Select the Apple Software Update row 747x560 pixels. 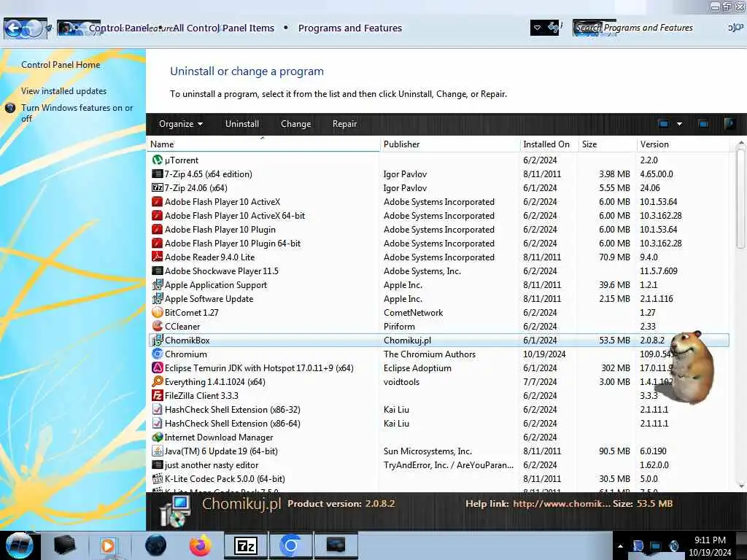point(438,298)
